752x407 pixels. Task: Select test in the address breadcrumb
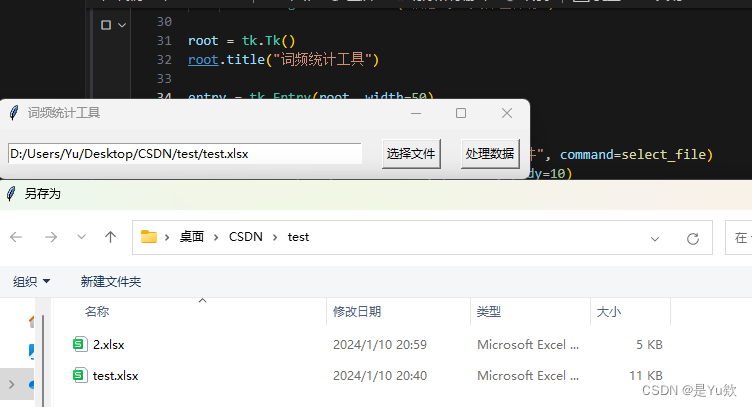[298, 237]
